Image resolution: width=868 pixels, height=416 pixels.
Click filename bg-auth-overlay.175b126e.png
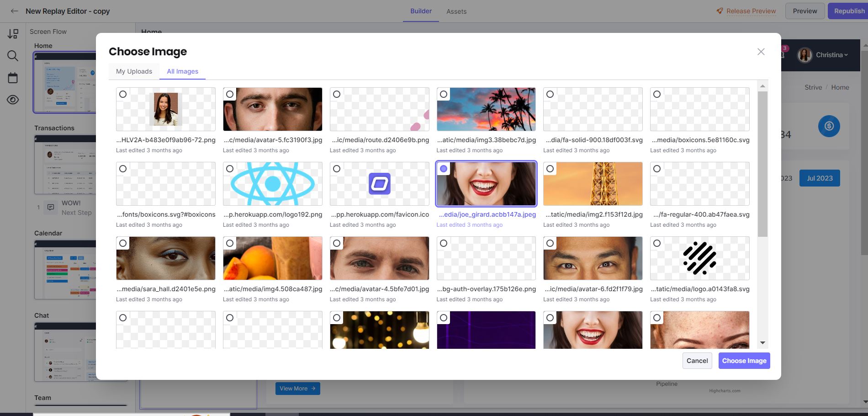pyautogui.click(x=487, y=289)
